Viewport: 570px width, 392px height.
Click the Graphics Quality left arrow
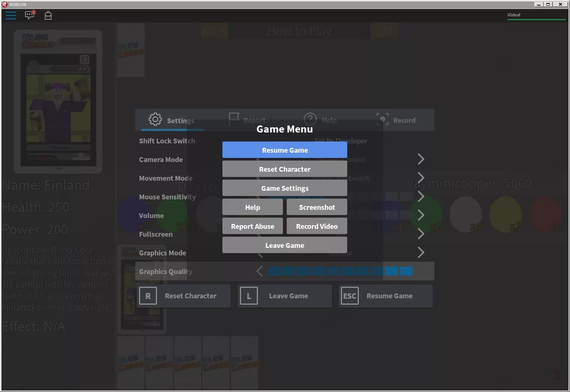(260, 271)
